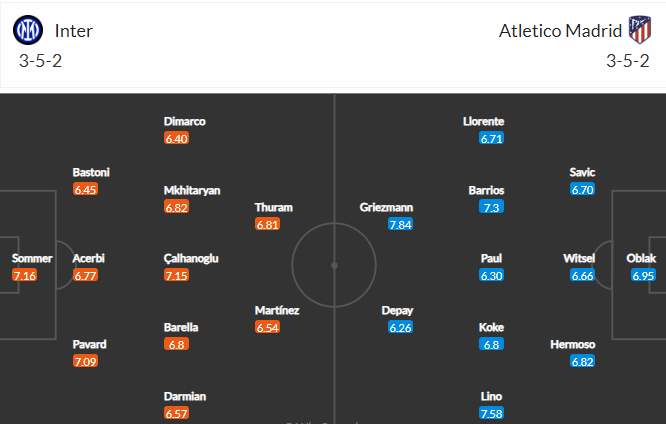Click on Depay's player name
The height and width of the screenshot is (424, 666).
pos(397,311)
